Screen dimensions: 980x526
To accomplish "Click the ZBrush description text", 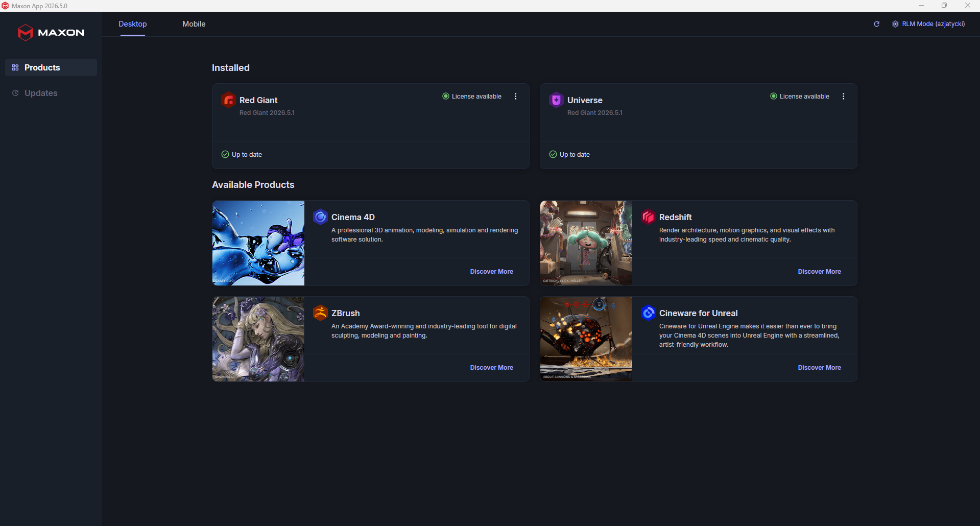I will 424,331.
